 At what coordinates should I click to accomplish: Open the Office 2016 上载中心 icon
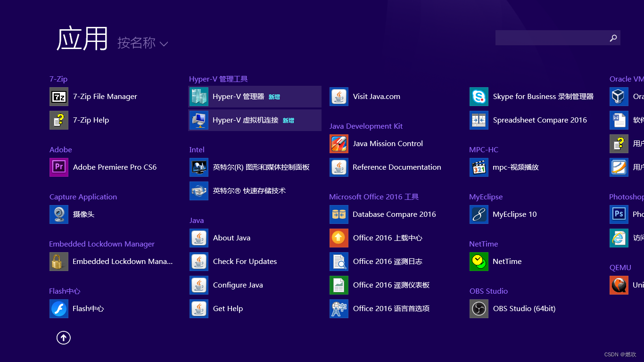pyautogui.click(x=339, y=238)
